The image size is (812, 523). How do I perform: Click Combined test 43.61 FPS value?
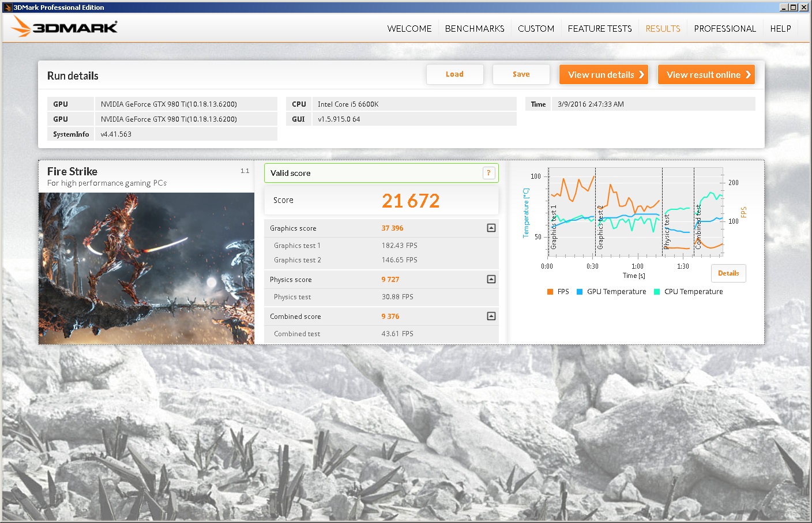point(397,334)
